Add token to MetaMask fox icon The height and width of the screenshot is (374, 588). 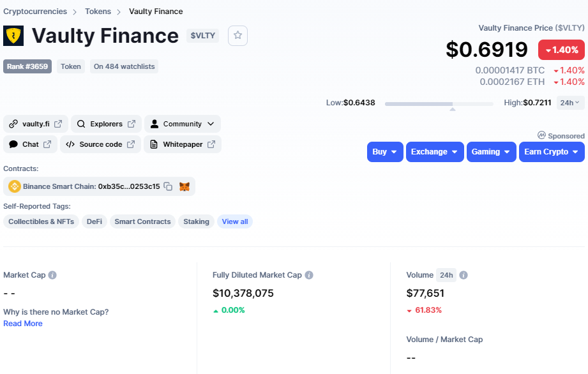point(185,186)
